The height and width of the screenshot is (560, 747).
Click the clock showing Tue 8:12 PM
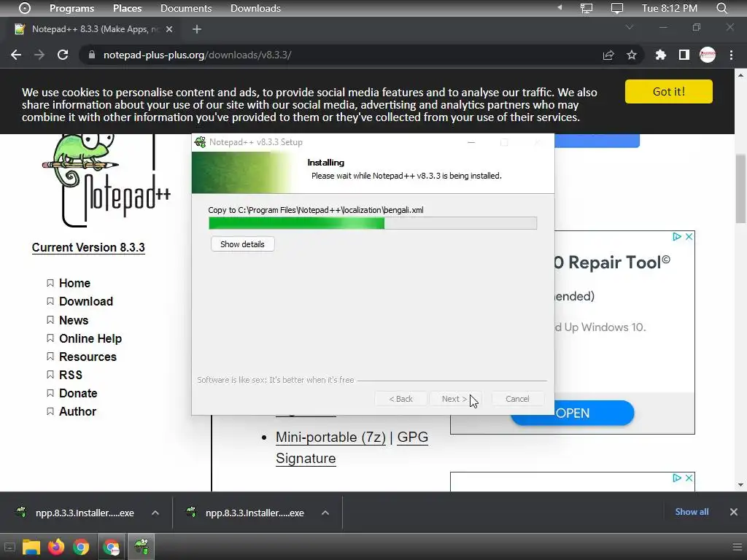(x=670, y=8)
